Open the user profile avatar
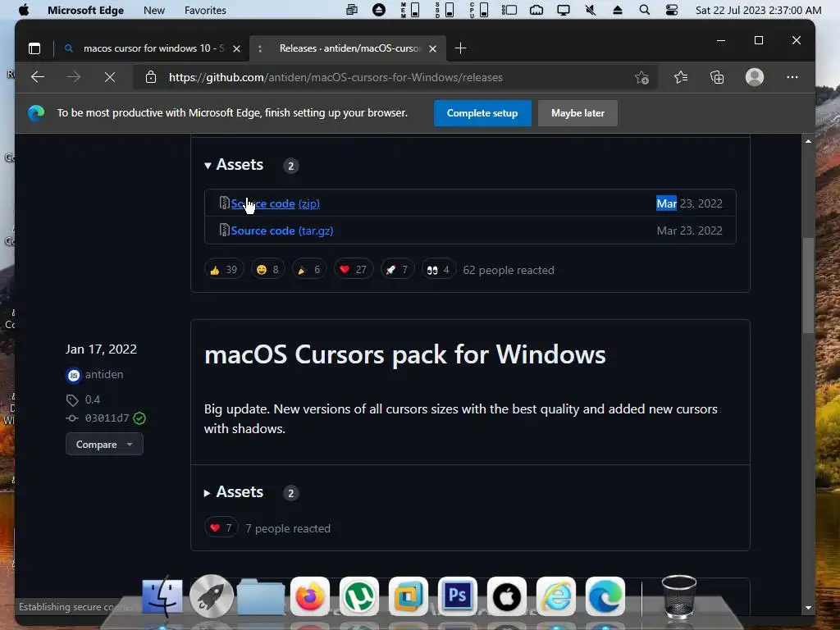This screenshot has height=630, width=840. (755, 77)
